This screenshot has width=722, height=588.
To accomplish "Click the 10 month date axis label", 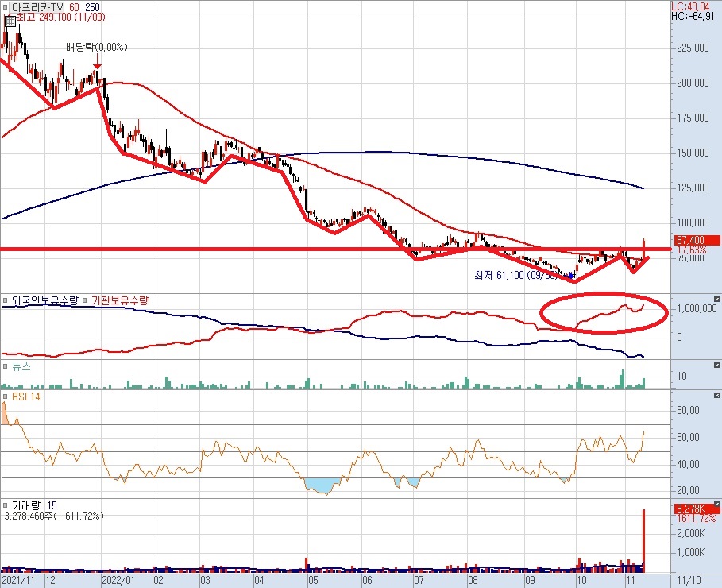I will [581, 580].
